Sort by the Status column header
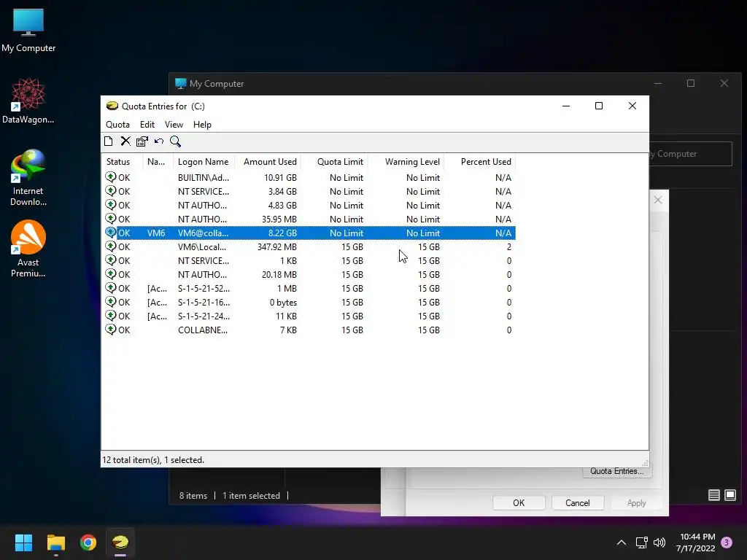The width and height of the screenshot is (747, 560). click(x=122, y=162)
